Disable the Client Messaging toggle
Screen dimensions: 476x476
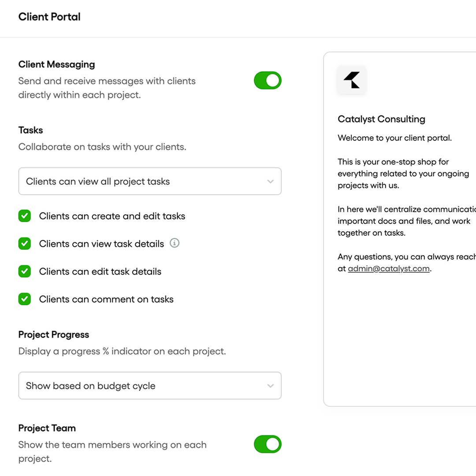(268, 80)
